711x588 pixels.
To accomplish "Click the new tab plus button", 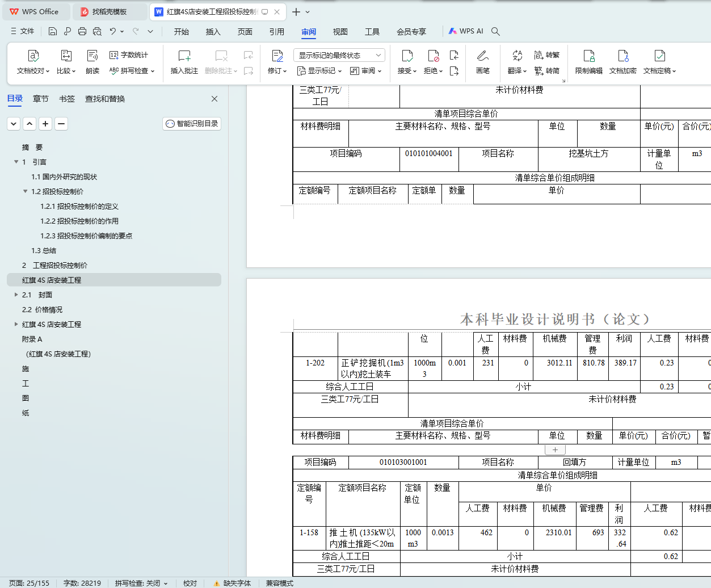I will [296, 11].
